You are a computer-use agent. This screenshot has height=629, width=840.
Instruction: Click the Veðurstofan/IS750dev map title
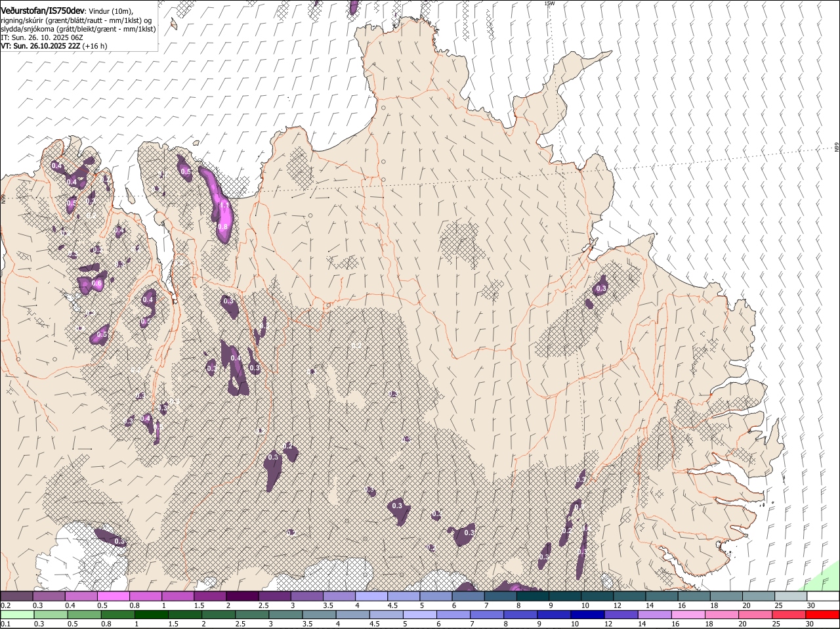(43, 11)
